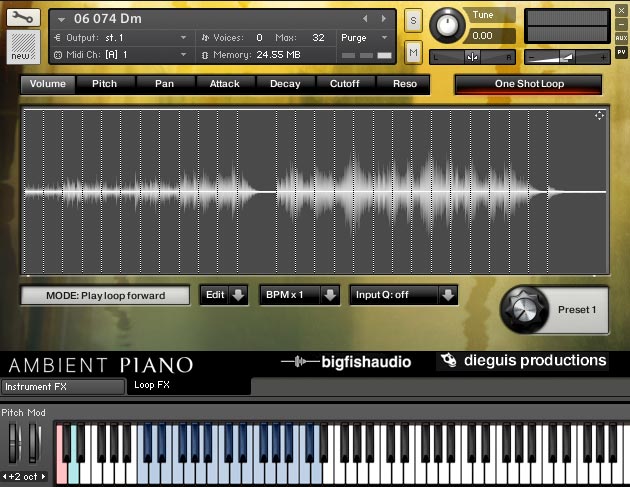This screenshot has width=630, height=487.
Task: Click the instrument volume slider
Action: (567, 57)
